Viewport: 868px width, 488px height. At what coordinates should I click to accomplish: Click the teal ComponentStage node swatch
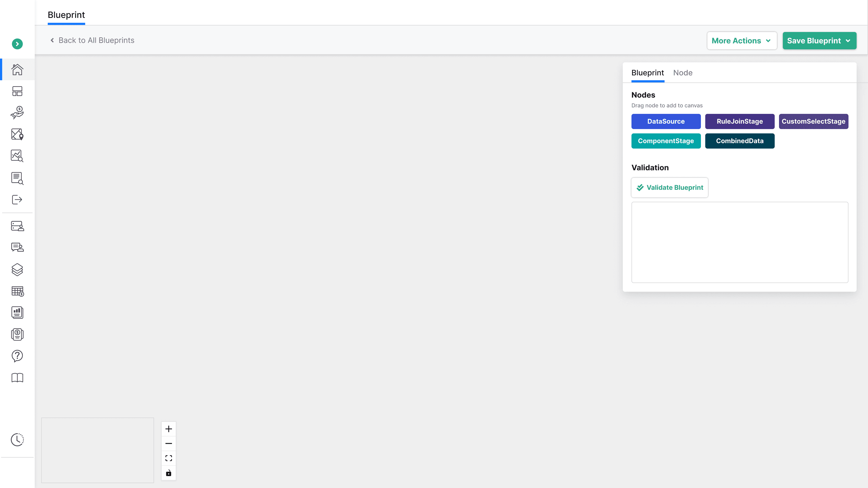[x=666, y=141]
